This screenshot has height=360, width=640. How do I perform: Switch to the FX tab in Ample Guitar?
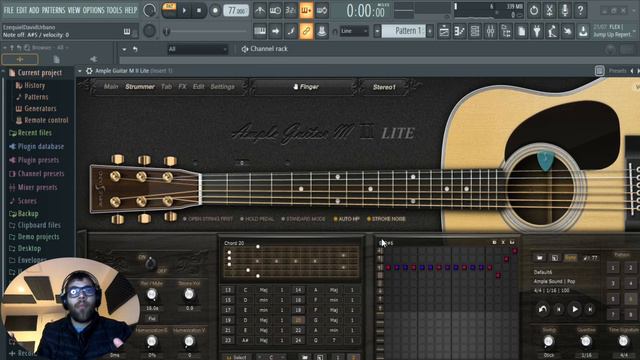(x=182, y=87)
